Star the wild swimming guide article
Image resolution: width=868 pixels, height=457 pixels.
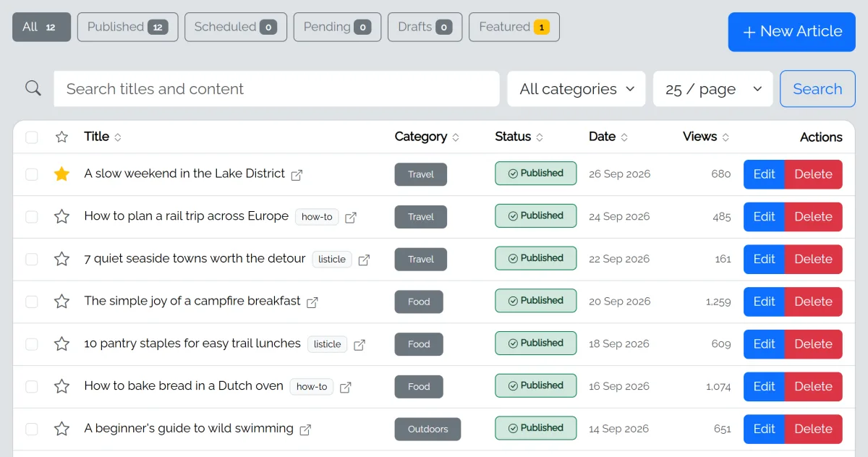(x=62, y=429)
